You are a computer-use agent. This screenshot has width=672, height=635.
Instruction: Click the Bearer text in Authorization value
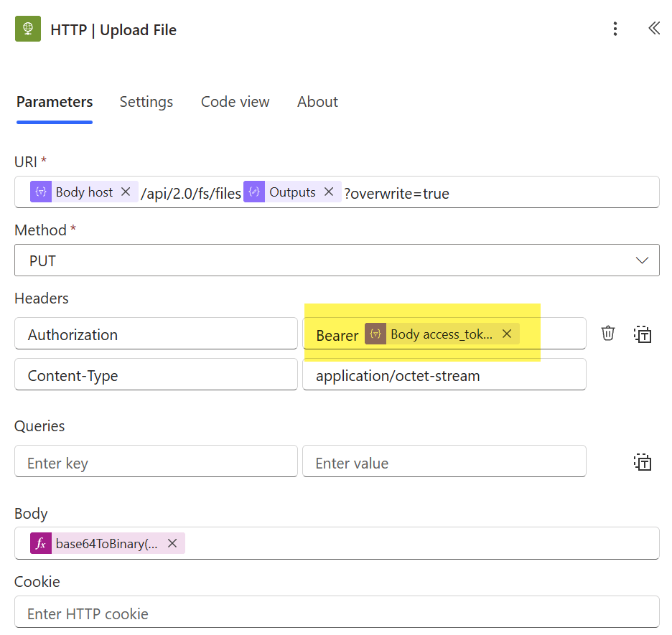pos(337,335)
